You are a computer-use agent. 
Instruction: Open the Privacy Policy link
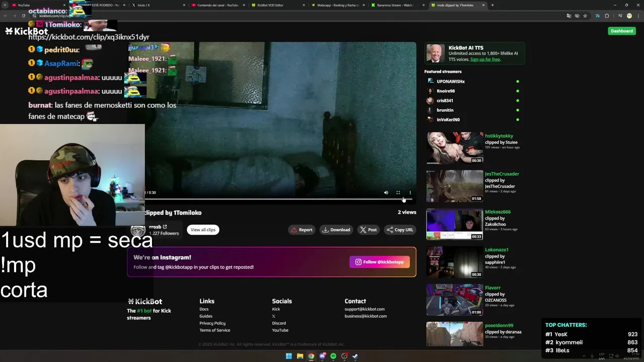click(212, 323)
